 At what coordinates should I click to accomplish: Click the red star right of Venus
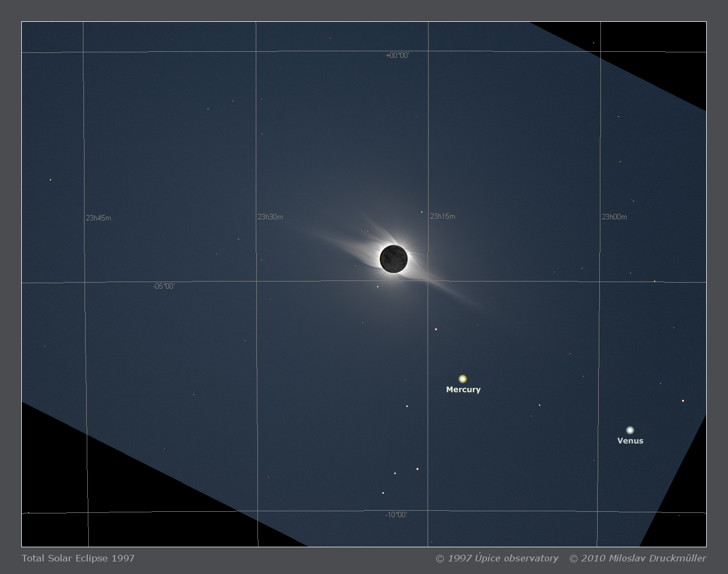683,401
